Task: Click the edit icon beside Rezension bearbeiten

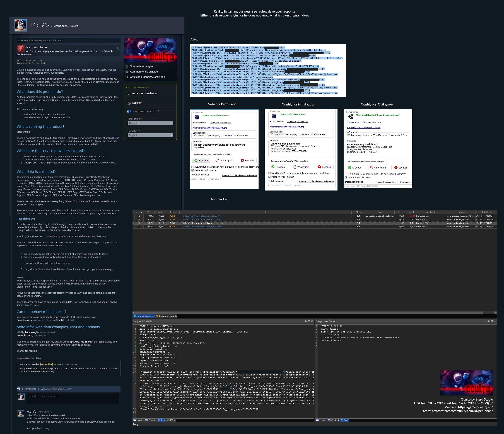Action: click(x=129, y=94)
